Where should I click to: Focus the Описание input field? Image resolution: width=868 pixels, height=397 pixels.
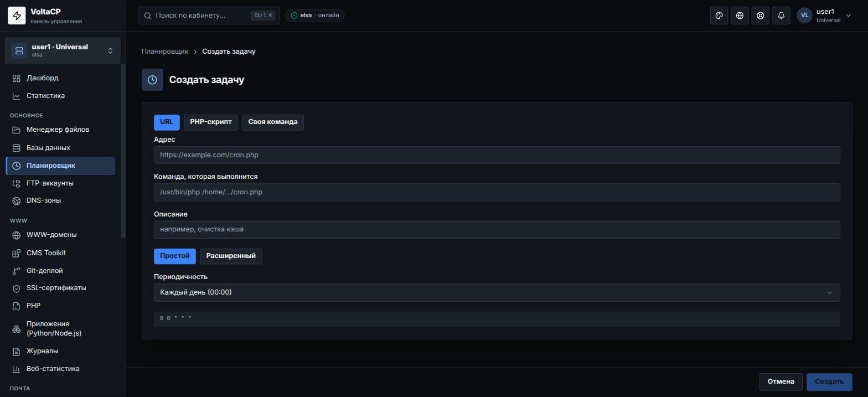click(x=497, y=229)
